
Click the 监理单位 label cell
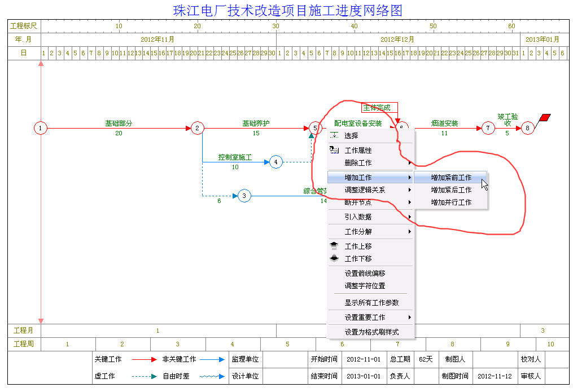(x=245, y=359)
